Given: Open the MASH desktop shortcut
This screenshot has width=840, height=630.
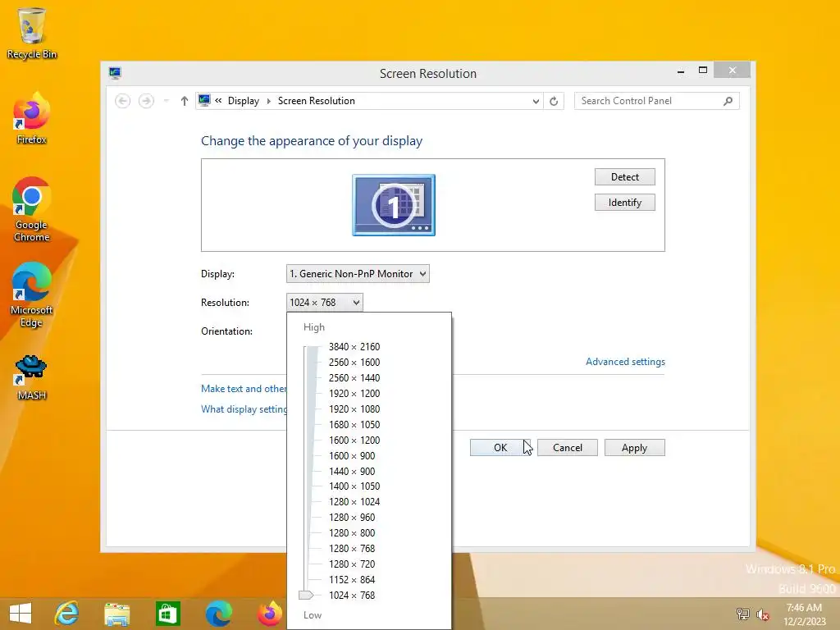Looking at the screenshot, I should coord(32,377).
